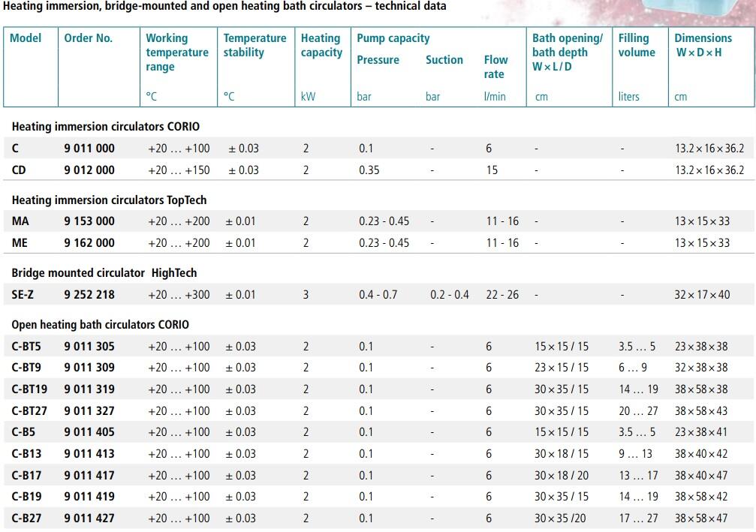
Task: Select model name 'C-B5'
Action: 23,432
